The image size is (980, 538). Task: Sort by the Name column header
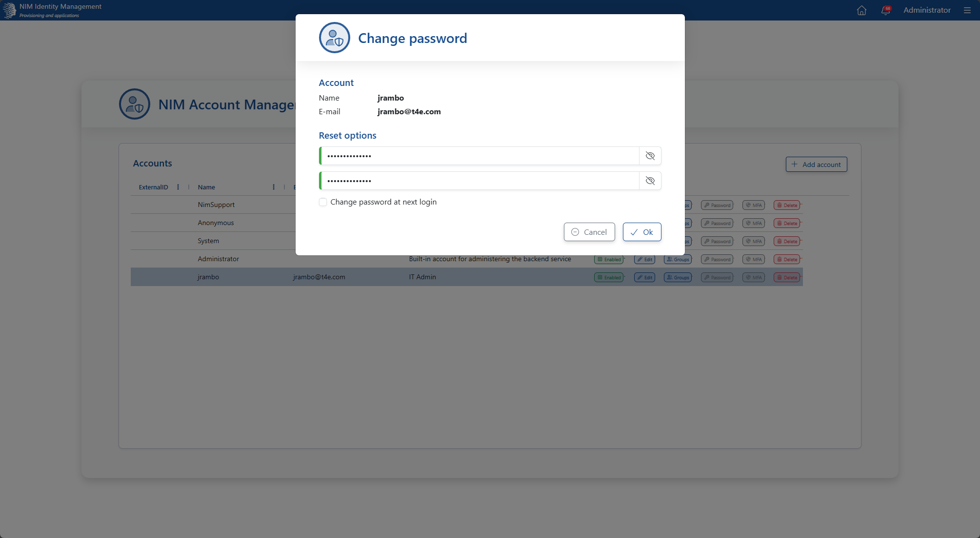[x=206, y=187]
